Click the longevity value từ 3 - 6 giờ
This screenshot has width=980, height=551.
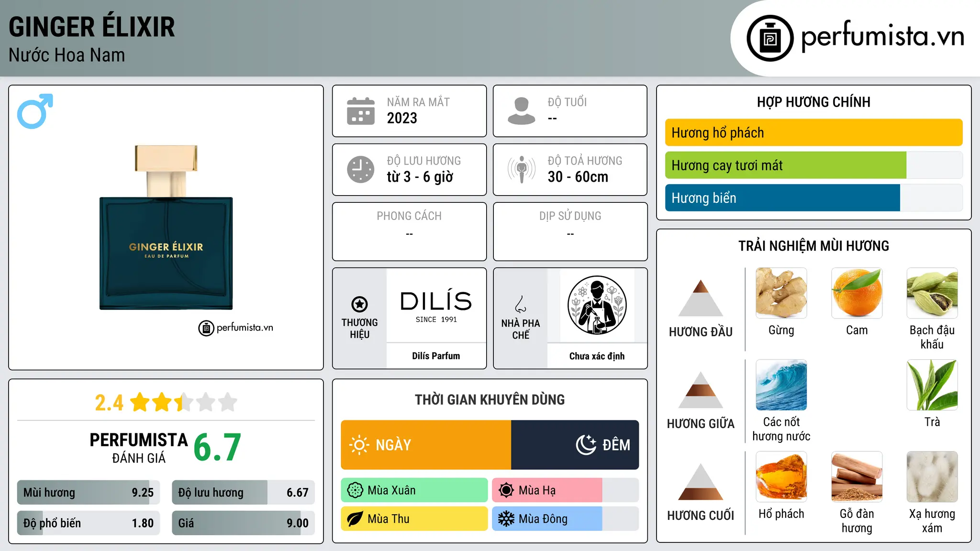pyautogui.click(x=420, y=177)
